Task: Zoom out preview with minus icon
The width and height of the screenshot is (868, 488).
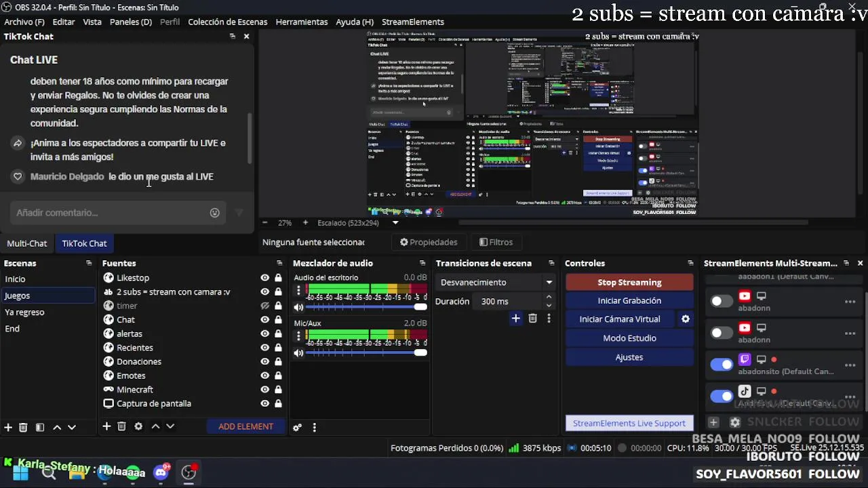Action: click(x=265, y=222)
